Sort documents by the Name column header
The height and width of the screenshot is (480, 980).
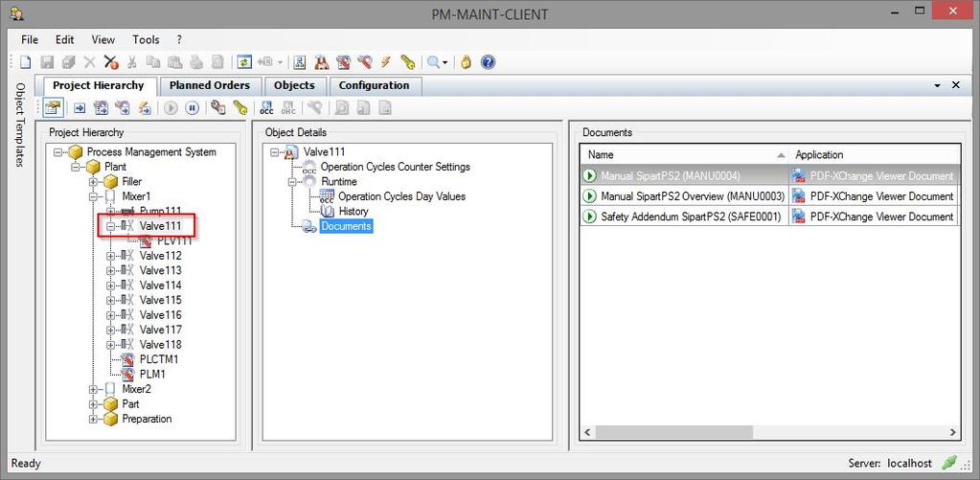(684, 154)
